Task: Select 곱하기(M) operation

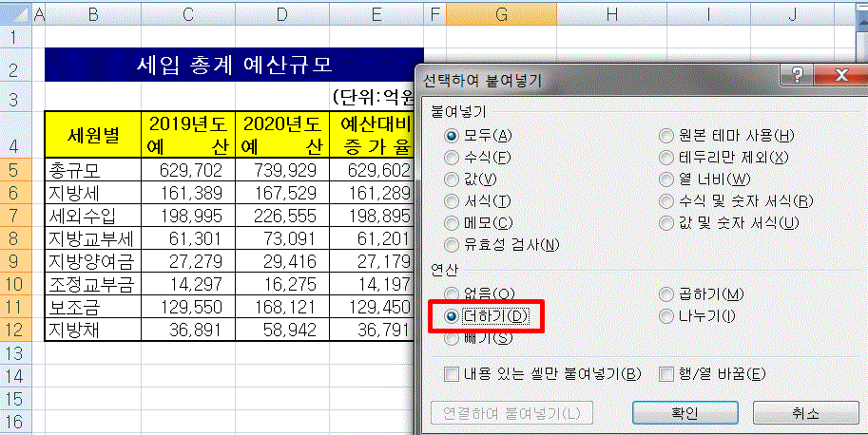Action: tap(702, 294)
